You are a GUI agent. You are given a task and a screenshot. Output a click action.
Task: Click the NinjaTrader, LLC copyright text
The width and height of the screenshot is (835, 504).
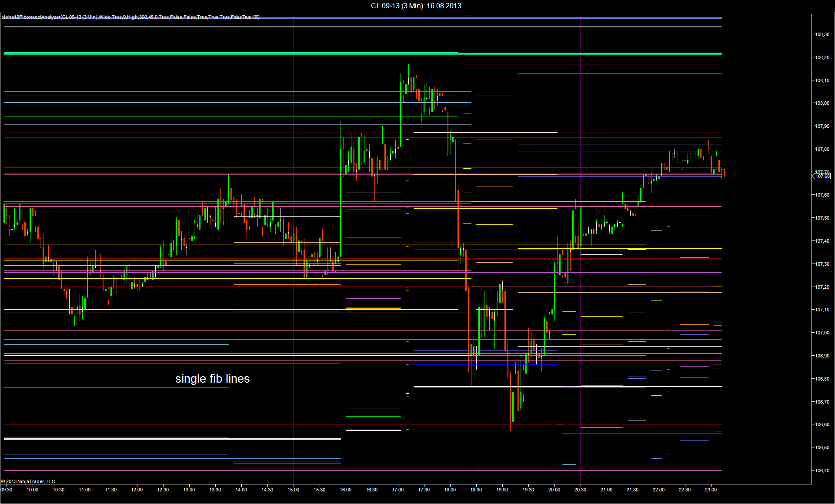click(28, 481)
